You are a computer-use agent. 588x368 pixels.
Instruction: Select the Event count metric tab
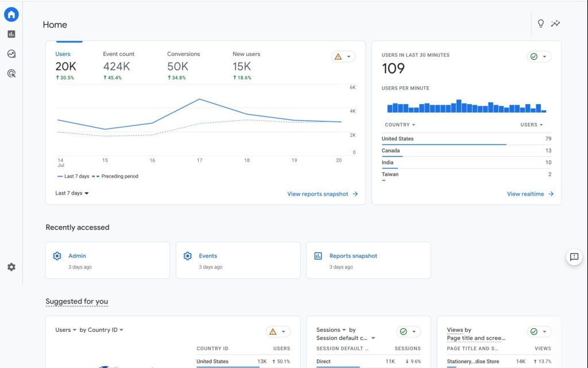click(x=118, y=66)
